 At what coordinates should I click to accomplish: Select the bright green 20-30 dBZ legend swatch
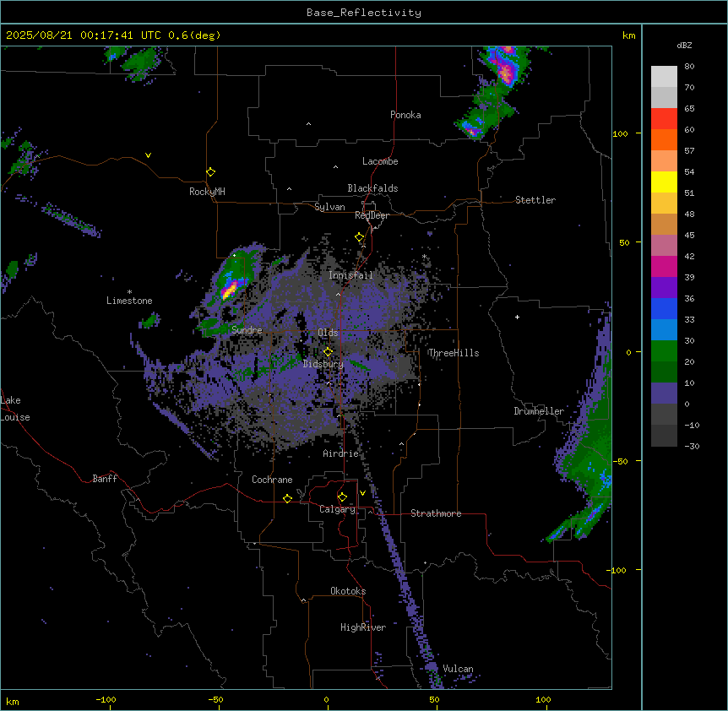(x=664, y=351)
